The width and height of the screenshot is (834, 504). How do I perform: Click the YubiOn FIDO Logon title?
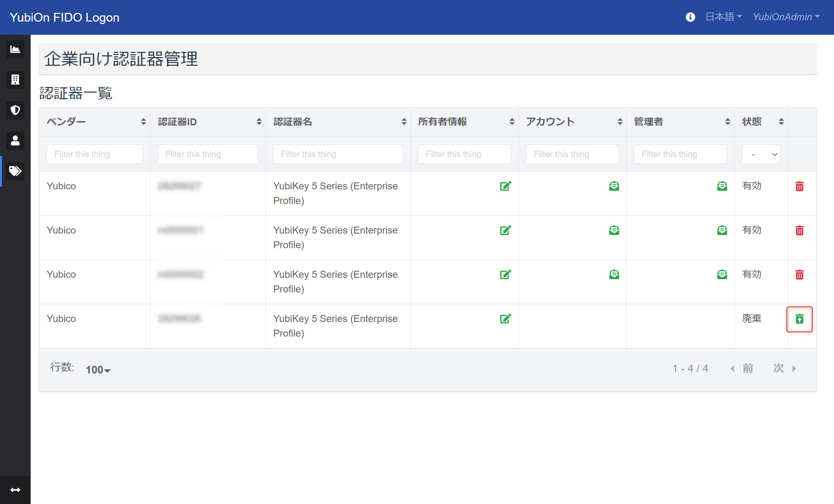point(64,17)
